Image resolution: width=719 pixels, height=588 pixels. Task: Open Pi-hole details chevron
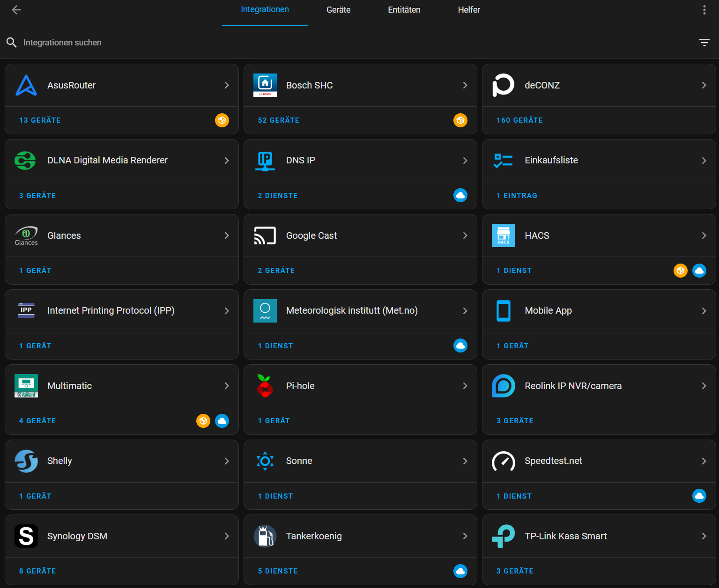pos(465,386)
